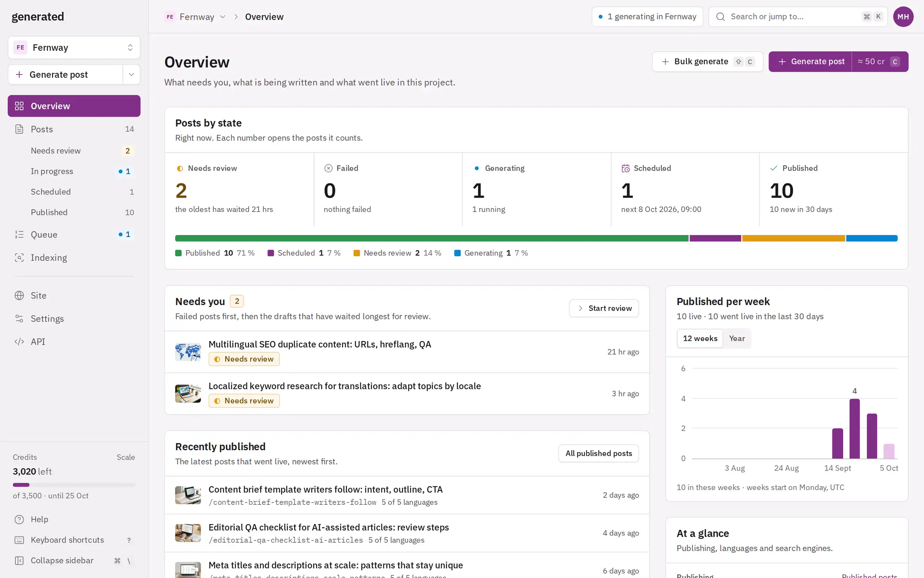Click the orange Needs review bar segment
The height and width of the screenshot is (578, 924).
click(x=793, y=239)
